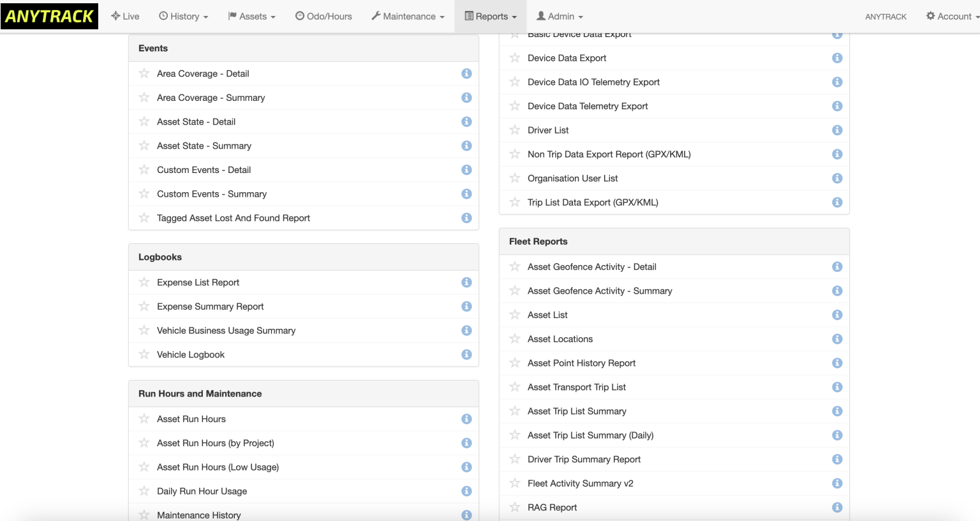Expand the Admin dropdown

[559, 16]
